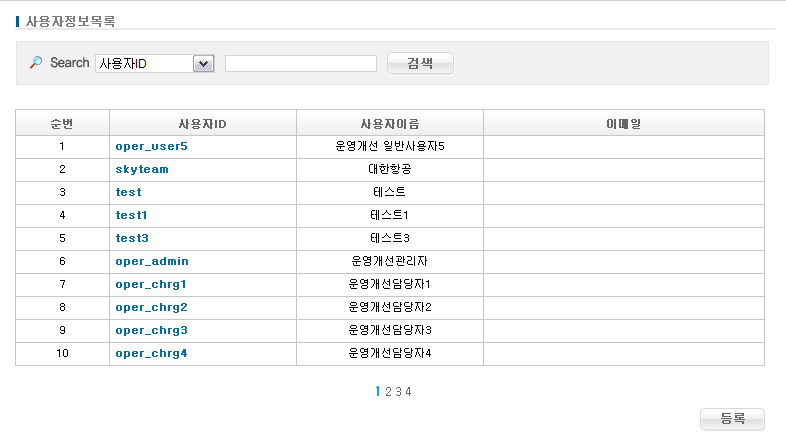Open the test1 user link
This screenshot has height=447, width=786.
(x=131, y=215)
